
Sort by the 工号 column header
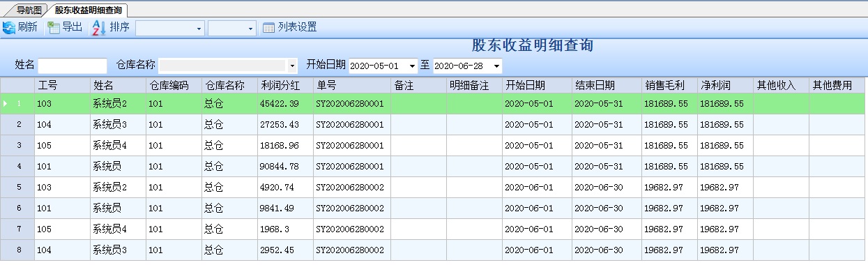(x=62, y=85)
